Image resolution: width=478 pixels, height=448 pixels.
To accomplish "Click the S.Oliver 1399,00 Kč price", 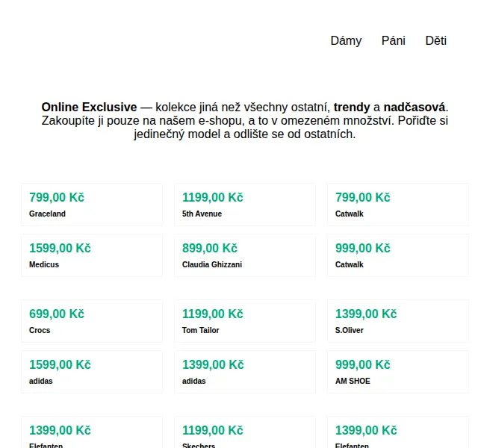I will click(366, 314).
